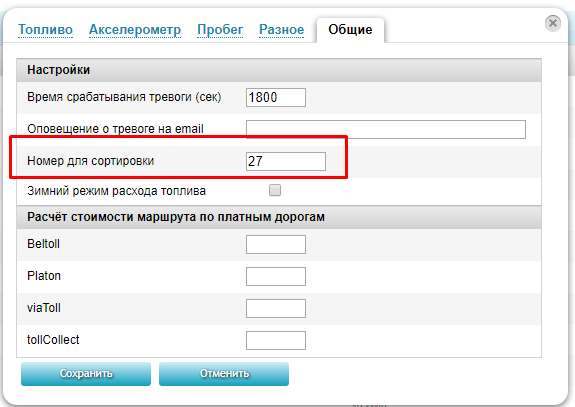
Task: Open the Акселерометр tab
Action: pyautogui.click(x=135, y=29)
